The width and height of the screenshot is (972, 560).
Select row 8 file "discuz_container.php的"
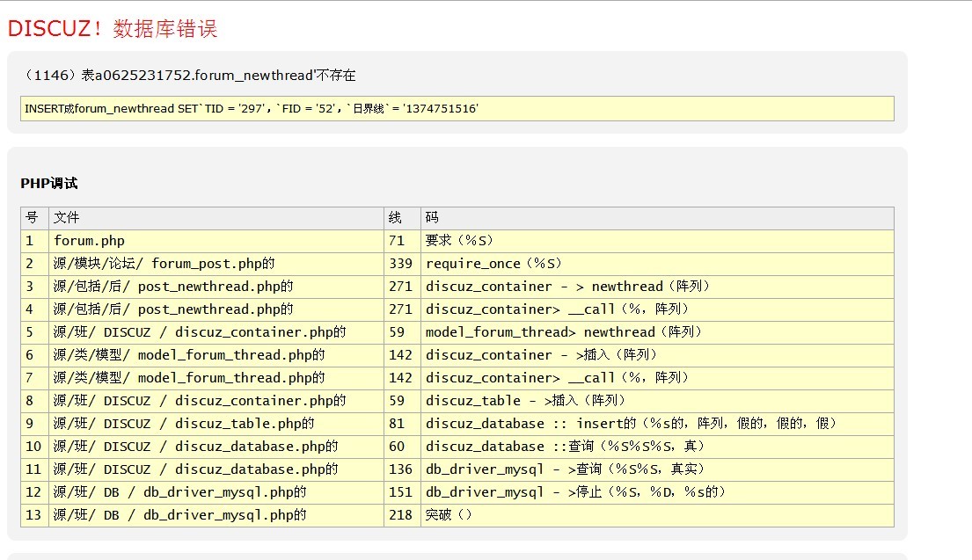click(260, 401)
